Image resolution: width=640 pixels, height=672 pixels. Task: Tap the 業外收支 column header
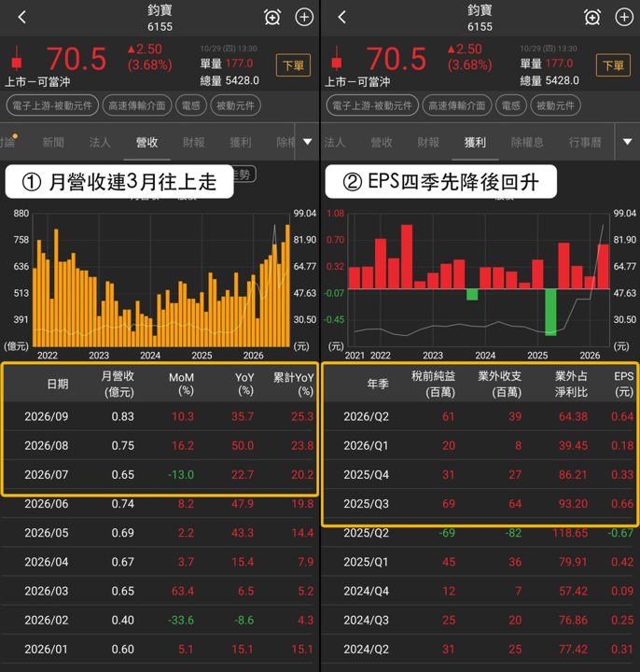pyautogui.click(x=500, y=384)
